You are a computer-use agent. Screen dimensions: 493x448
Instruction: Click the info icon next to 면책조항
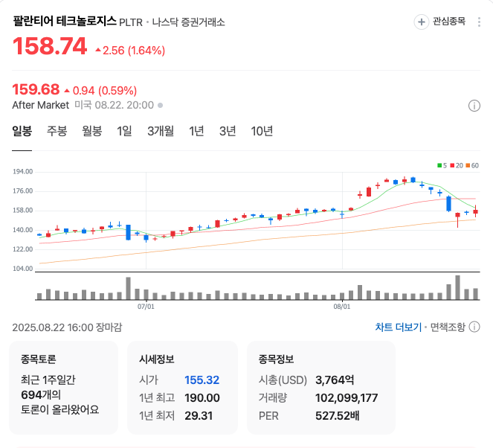pyautogui.click(x=474, y=327)
